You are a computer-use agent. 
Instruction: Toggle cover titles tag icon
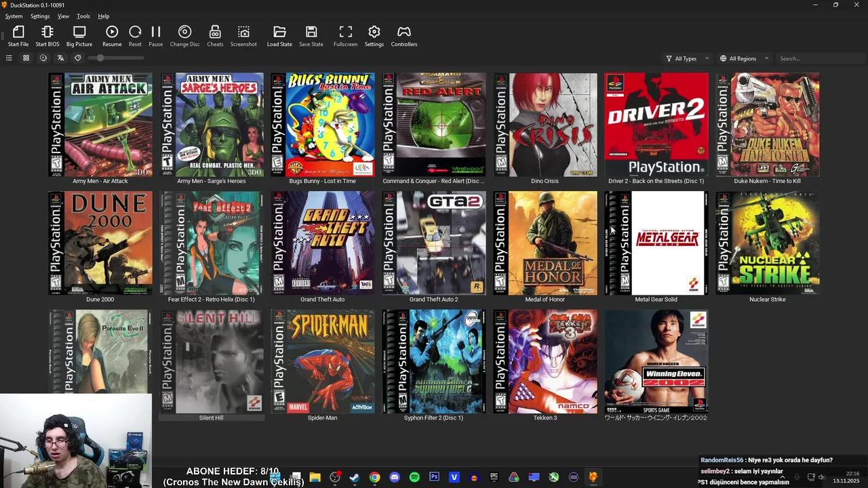point(77,58)
